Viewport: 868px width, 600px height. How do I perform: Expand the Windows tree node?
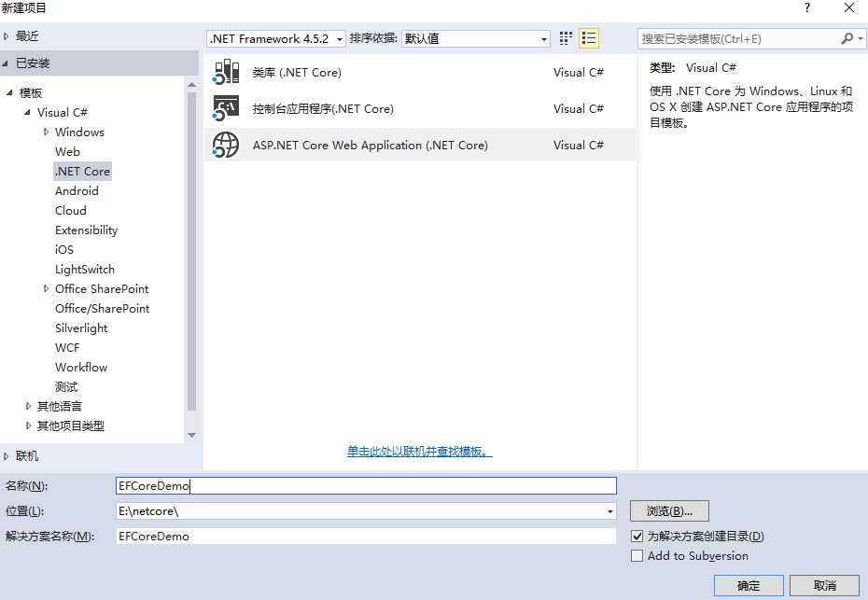tap(46, 132)
